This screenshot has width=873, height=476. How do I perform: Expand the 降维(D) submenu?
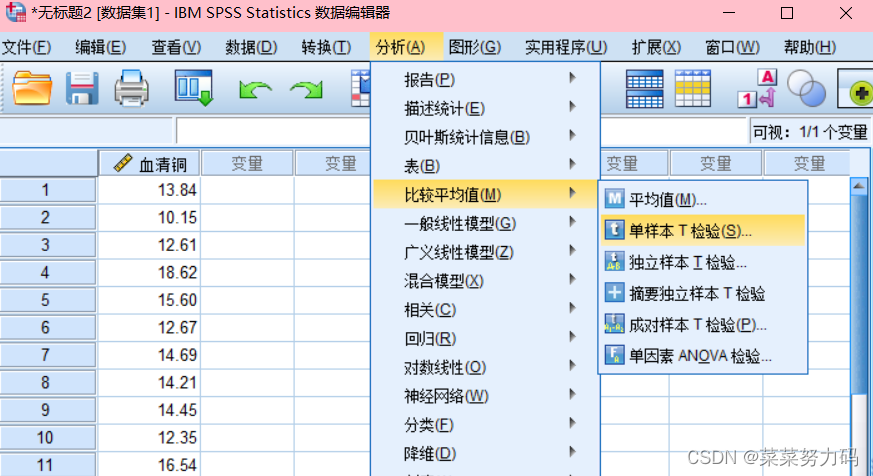click(x=486, y=453)
